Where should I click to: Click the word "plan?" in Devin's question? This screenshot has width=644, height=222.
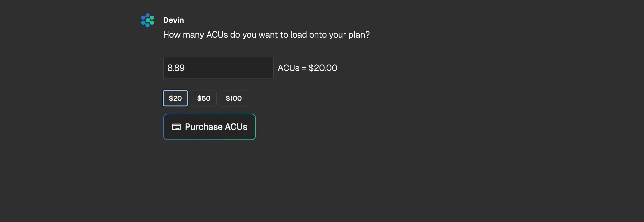pyautogui.click(x=359, y=35)
